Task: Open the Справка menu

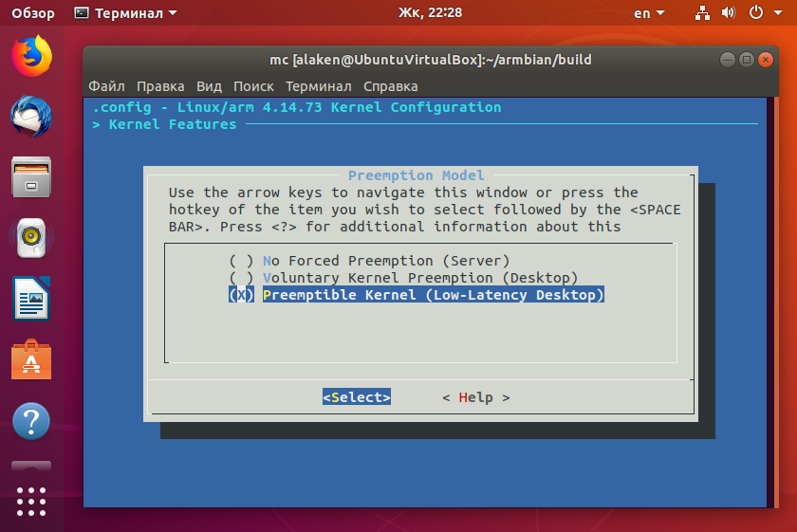Action: click(390, 86)
